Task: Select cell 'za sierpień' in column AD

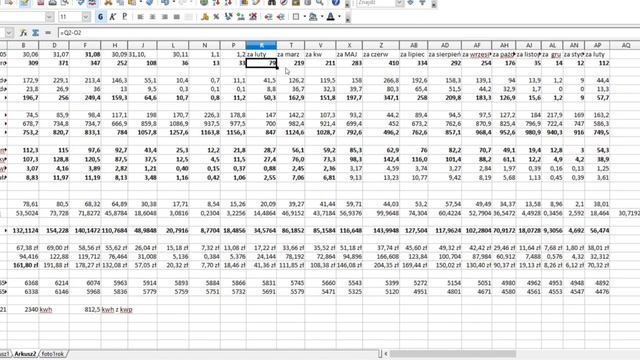Action: click(444, 54)
